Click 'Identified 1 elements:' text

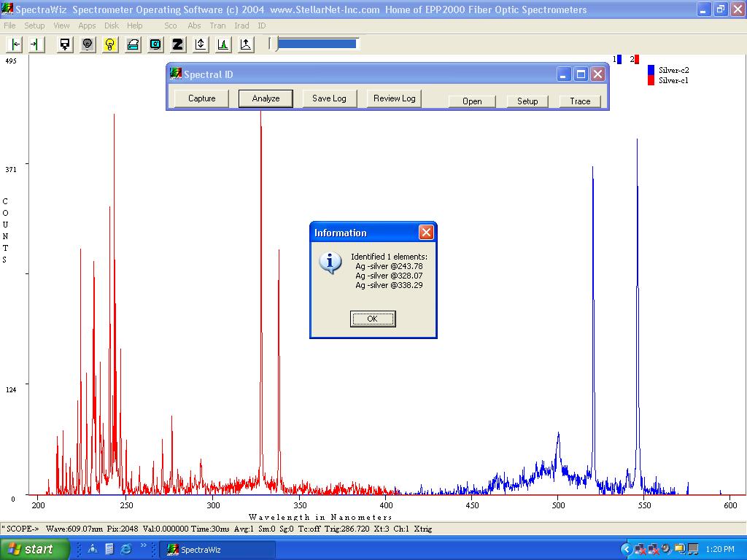coord(390,257)
